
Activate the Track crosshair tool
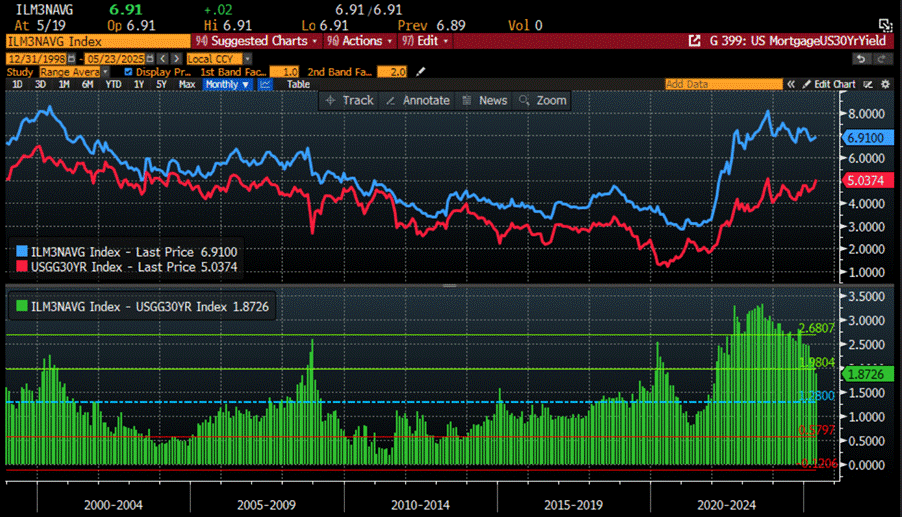(349, 100)
